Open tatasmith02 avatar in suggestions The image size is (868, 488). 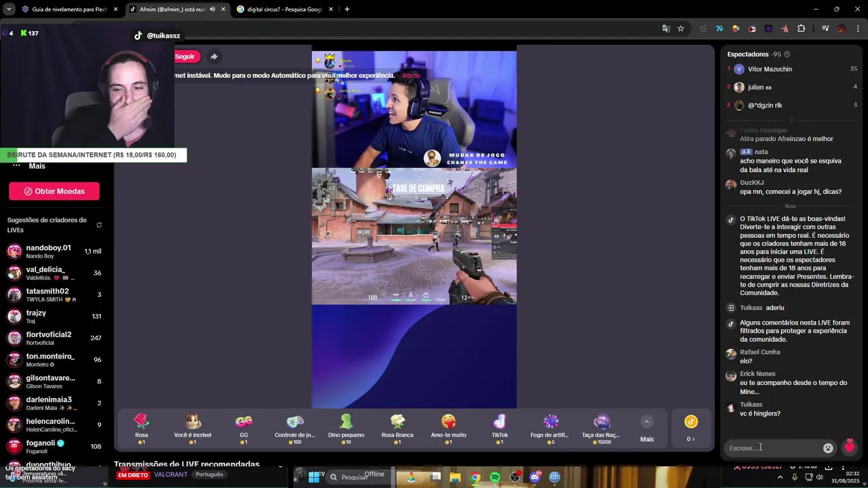pos(14,294)
